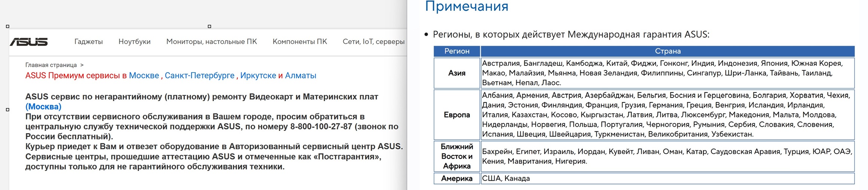This screenshot has height=190, width=868.
Task: Click the country list starting with Бахрейн
Action: coord(667,156)
